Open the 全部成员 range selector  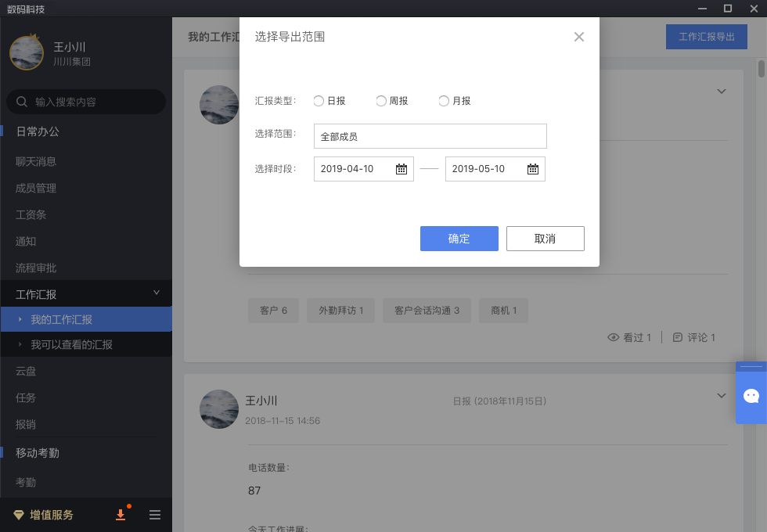pyautogui.click(x=430, y=136)
